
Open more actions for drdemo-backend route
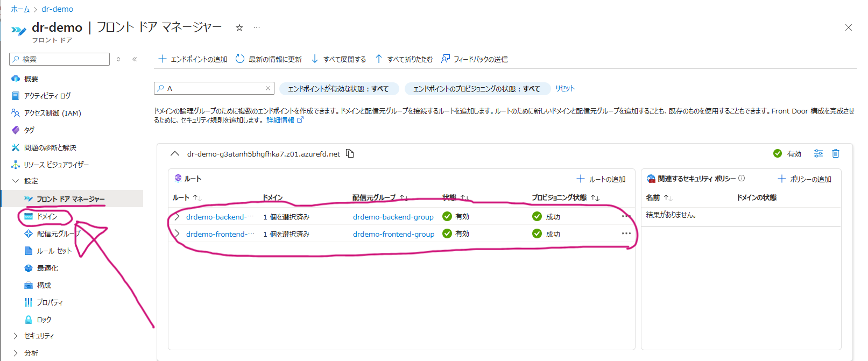coord(626,216)
